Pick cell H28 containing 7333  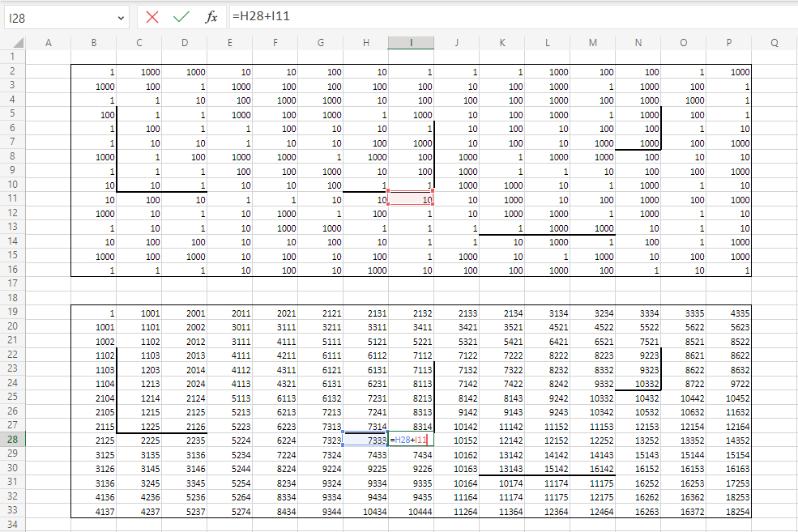coord(365,439)
